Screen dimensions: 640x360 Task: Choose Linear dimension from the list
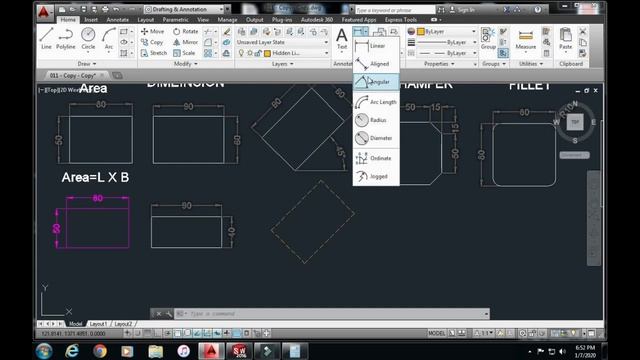click(x=376, y=46)
